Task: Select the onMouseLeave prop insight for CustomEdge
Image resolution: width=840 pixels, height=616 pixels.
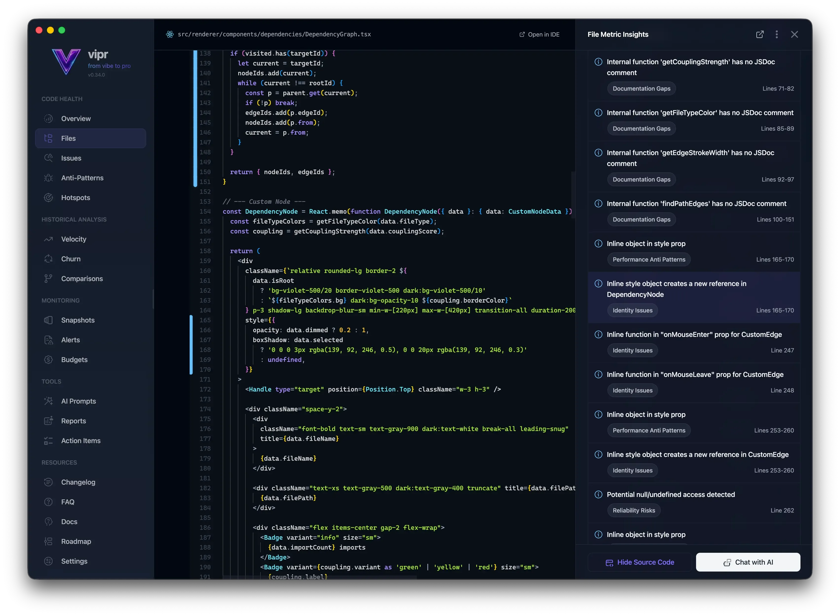Action: click(x=694, y=383)
